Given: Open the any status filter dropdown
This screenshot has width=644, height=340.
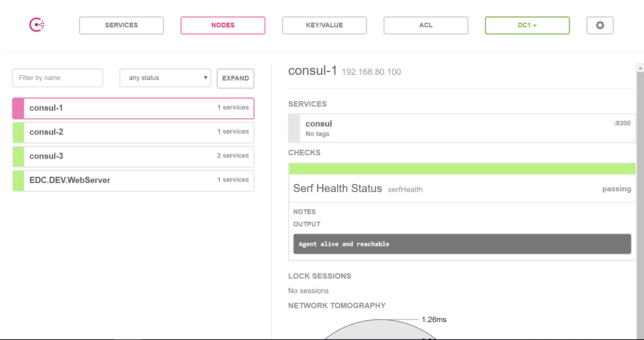Looking at the screenshot, I should click(x=165, y=78).
